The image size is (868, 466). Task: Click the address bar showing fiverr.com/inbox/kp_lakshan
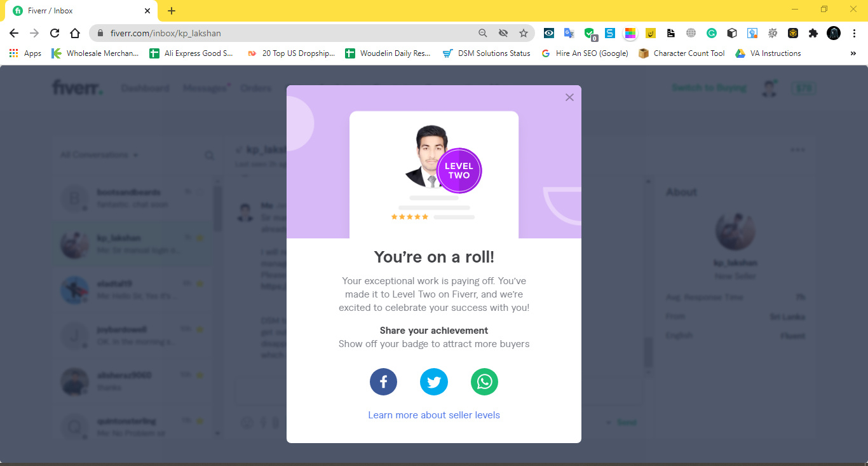pos(312,33)
